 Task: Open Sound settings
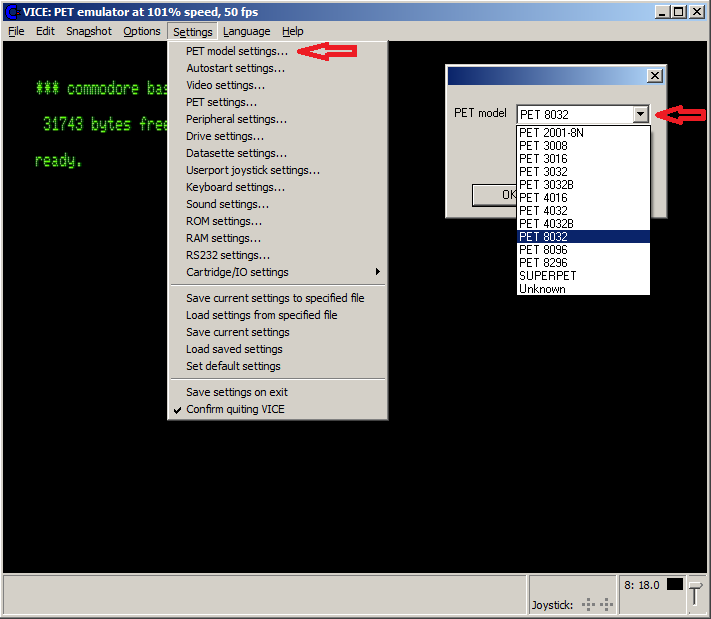click(278, 204)
